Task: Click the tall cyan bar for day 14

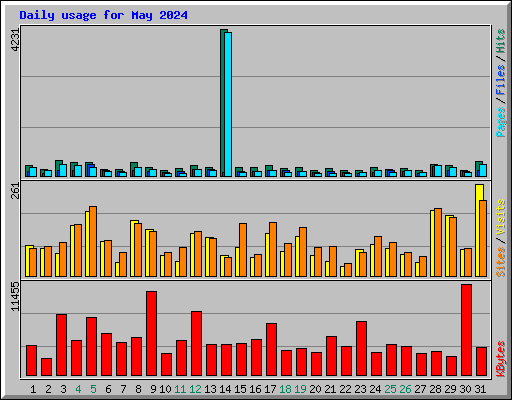Action: tap(228, 104)
